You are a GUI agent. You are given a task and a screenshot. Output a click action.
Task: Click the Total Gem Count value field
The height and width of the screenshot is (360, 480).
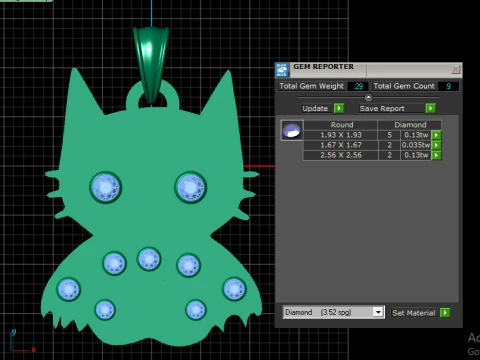448,86
